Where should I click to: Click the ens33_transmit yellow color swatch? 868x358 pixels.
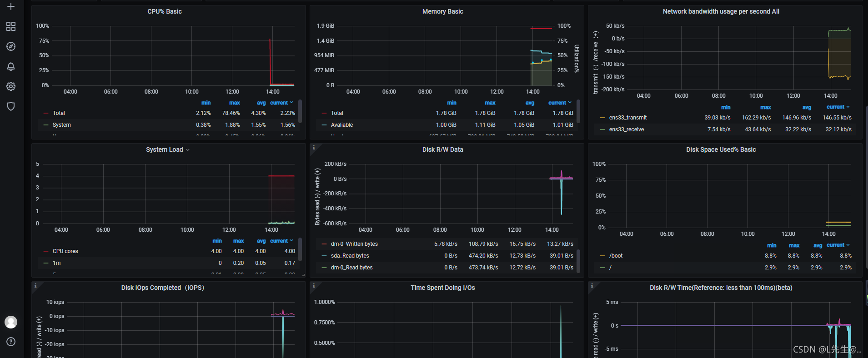pyautogui.click(x=602, y=118)
